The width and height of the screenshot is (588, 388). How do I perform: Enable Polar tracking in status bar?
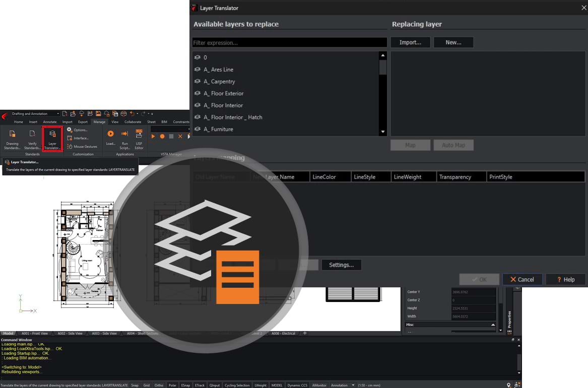point(172,385)
